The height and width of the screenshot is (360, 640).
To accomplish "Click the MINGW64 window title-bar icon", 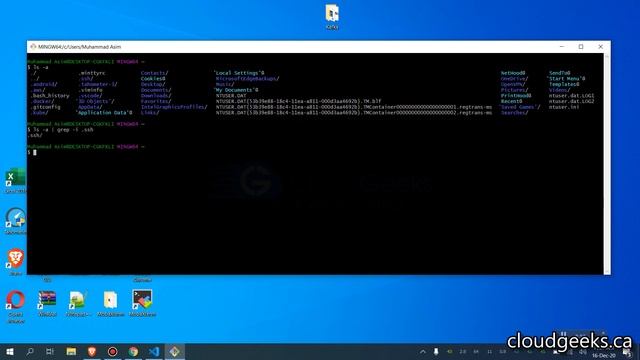I will coord(33,47).
